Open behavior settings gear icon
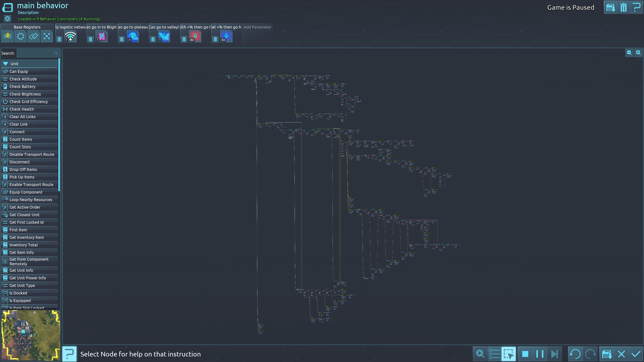 pyautogui.click(x=8, y=19)
